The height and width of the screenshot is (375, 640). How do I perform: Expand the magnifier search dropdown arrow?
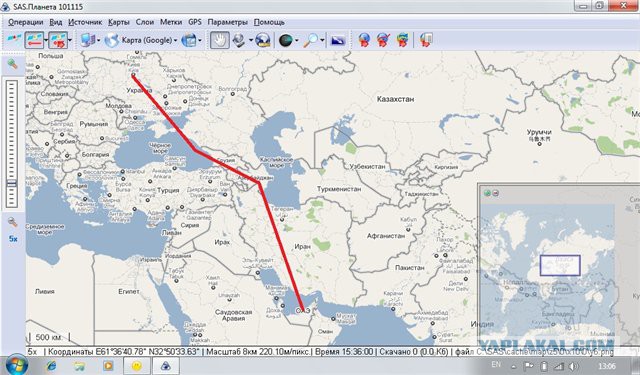(x=322, y=40)
